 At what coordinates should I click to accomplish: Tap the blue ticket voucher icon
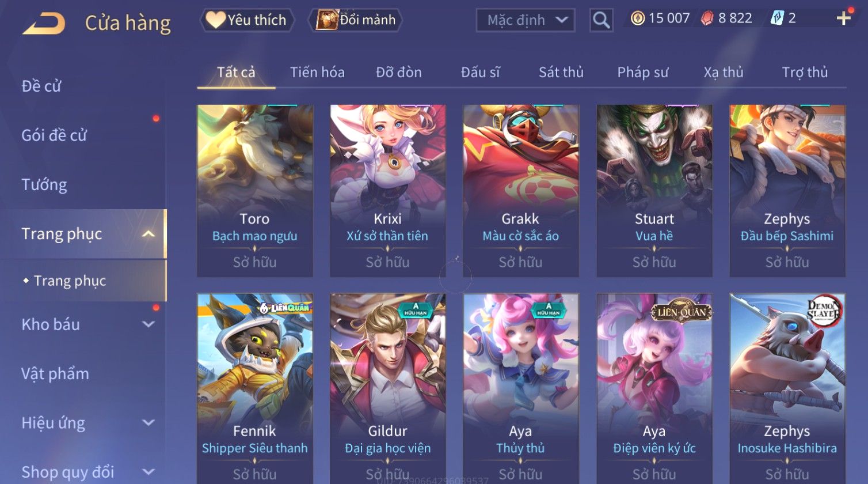tap(777, 18)
